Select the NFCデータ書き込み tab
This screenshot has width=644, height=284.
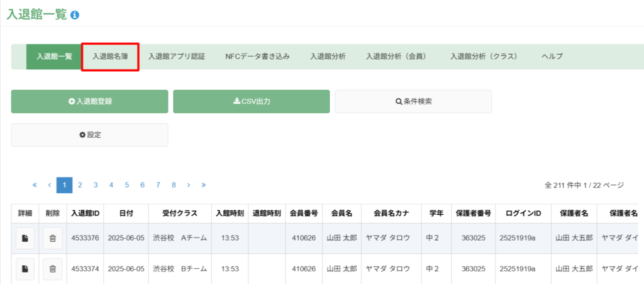point(257,57)
